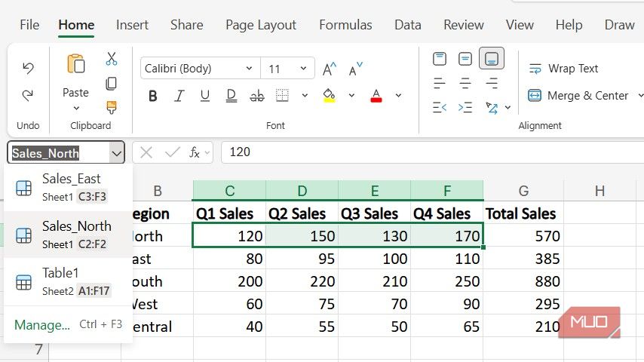Viewport: 644px width, 362px height.
Task: Click the formula bar Enter checkmark
Action: point(172,153)
